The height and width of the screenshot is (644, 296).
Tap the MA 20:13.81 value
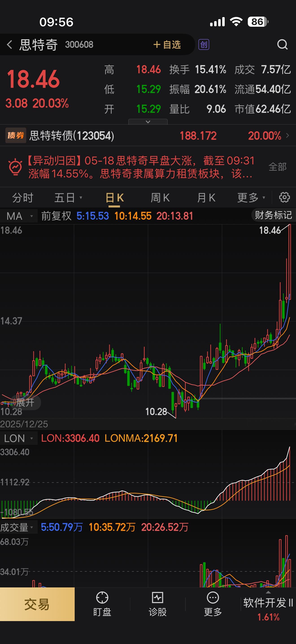point(175,216)
